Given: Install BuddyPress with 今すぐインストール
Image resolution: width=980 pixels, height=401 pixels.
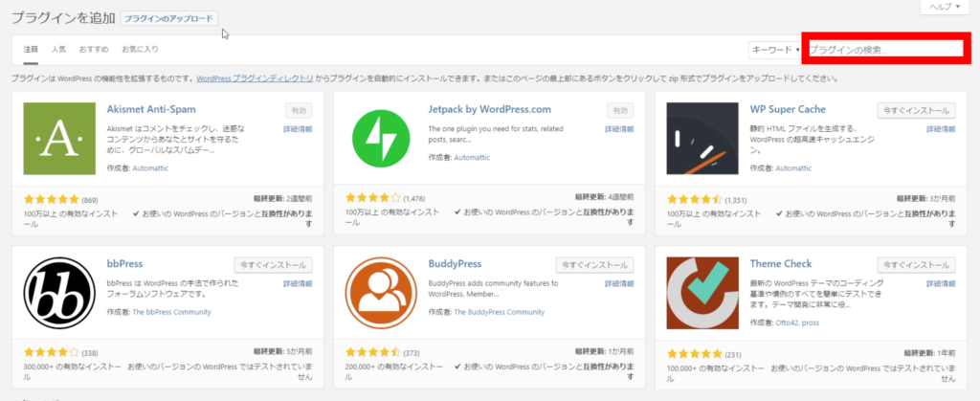Looking at the screenshot, I should 595,265.
